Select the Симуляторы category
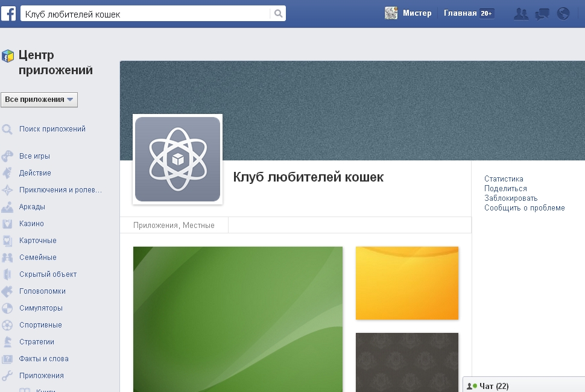The image size is (585, 392). coord(40,308)
